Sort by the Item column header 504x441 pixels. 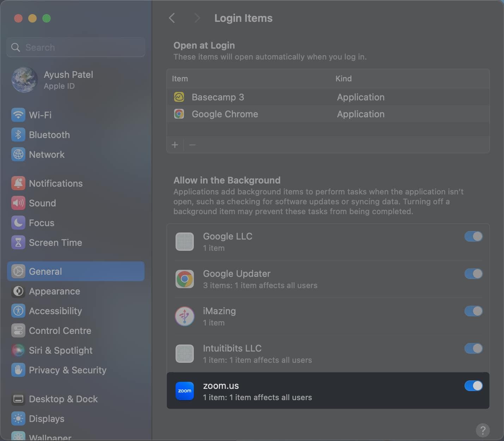pyautogui.click(x=180, y=79)
